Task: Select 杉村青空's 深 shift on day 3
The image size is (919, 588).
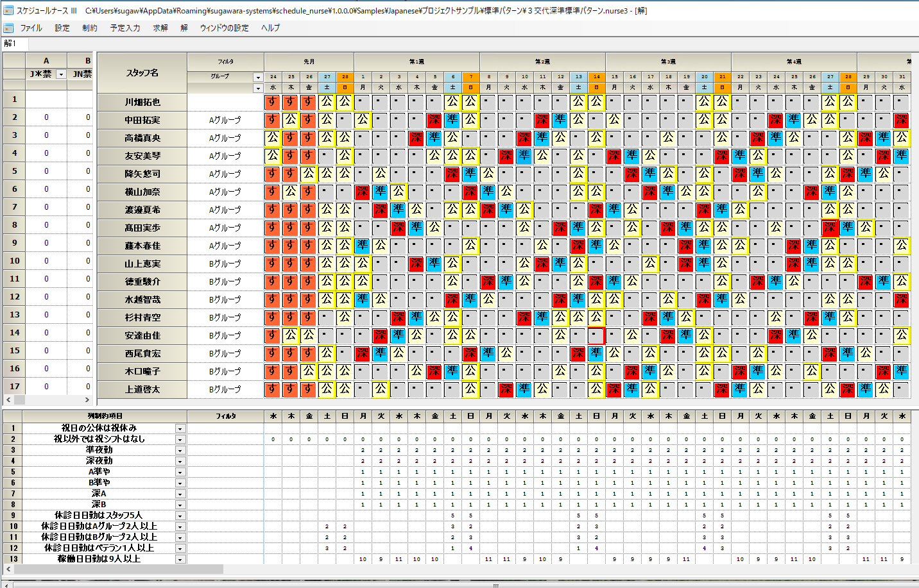Action: [399, 317]
